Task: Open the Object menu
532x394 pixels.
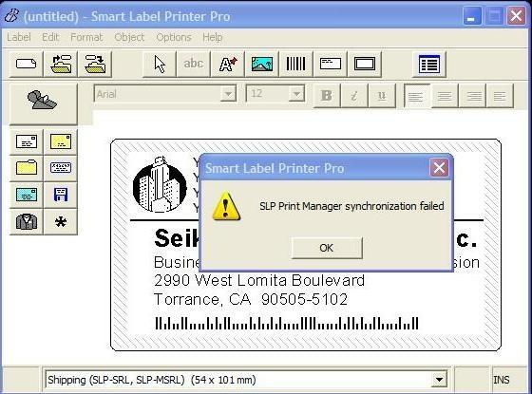Action: 129,37
